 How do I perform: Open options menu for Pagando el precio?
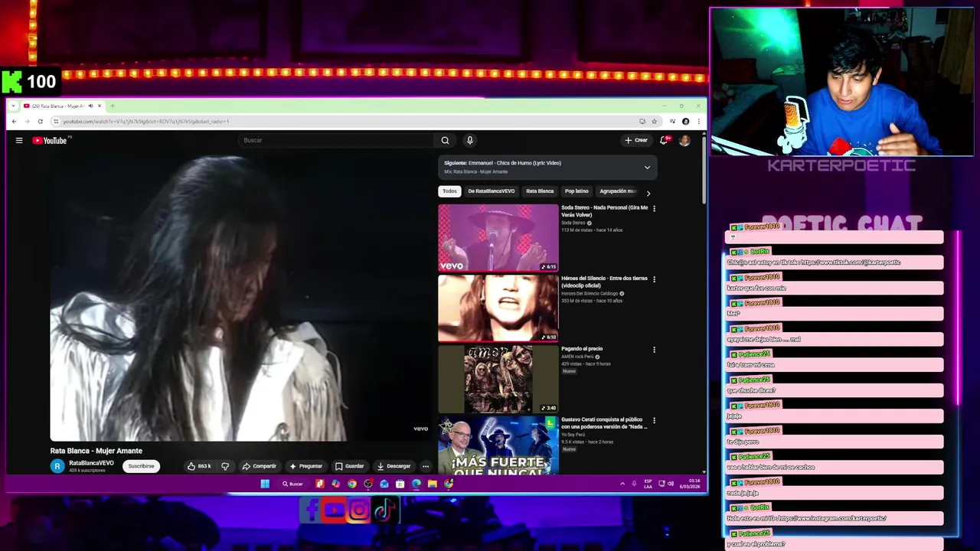[x=654, y=350]
